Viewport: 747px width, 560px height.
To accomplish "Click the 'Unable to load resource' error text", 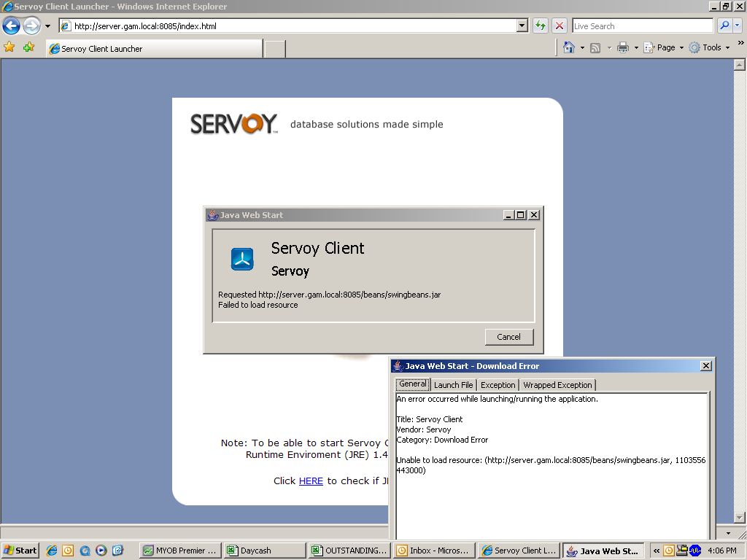I will (551, 465).
